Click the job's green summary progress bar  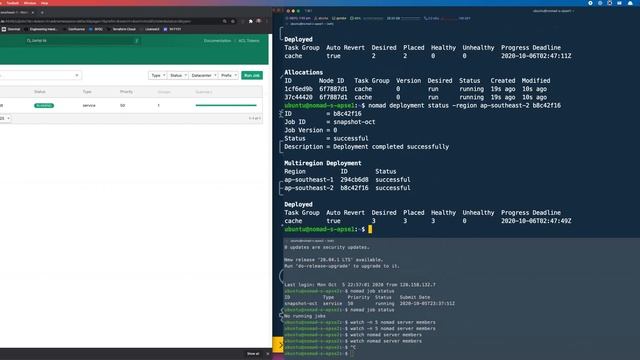226,105
